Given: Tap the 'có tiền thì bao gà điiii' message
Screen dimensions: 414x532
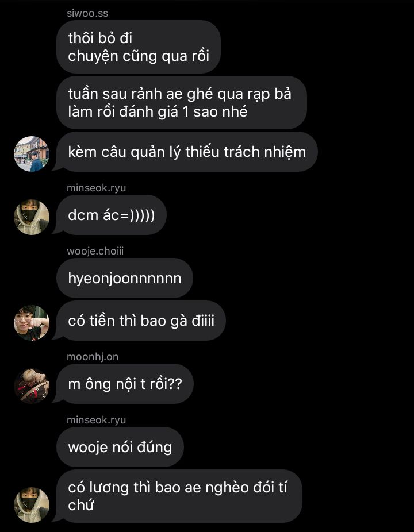Looking at the screenshot, I should click(141, 321).
